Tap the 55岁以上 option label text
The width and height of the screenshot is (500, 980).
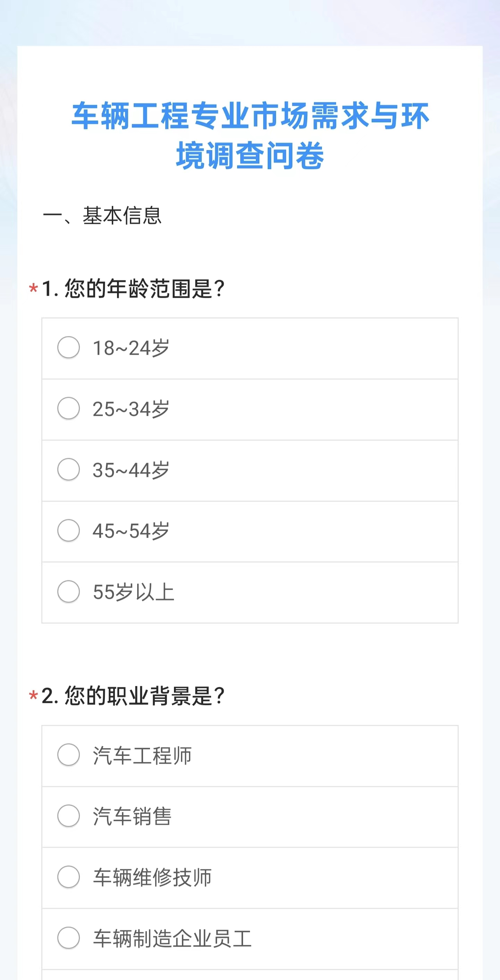coord(134,592)
